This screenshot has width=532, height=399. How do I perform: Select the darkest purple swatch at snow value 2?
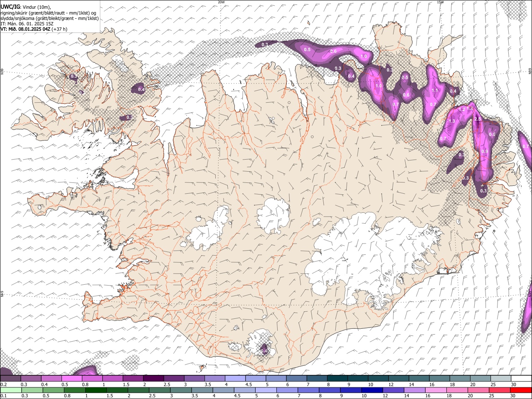[x=154, y=378]
